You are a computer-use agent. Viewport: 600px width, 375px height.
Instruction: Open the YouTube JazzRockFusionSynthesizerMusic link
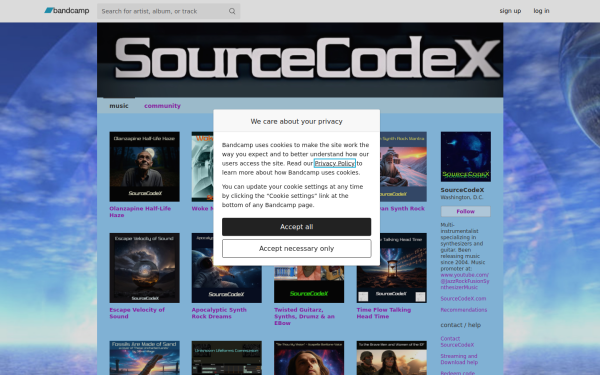coord(465,281)
